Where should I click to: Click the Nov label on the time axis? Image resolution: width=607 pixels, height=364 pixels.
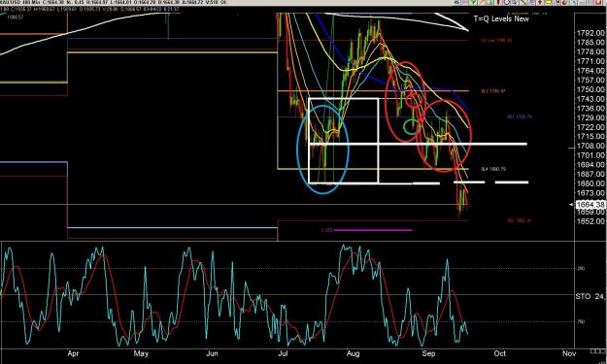coord(569,353)
